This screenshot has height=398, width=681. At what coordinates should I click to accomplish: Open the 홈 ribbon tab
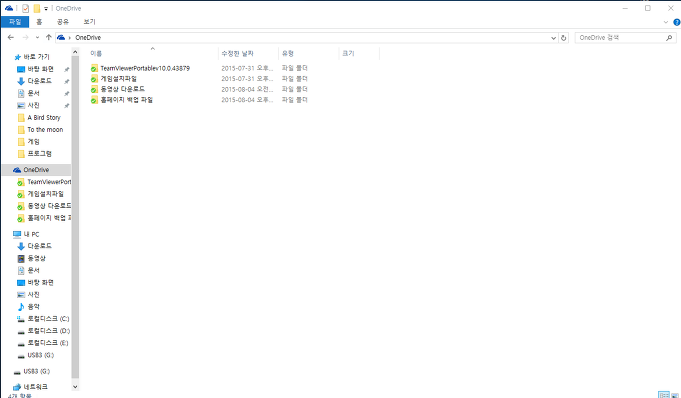pyautogui.click(x=39, y=22)
